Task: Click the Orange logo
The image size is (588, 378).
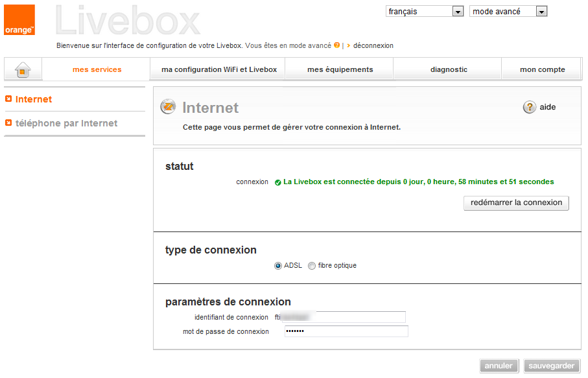Action: 19,20
